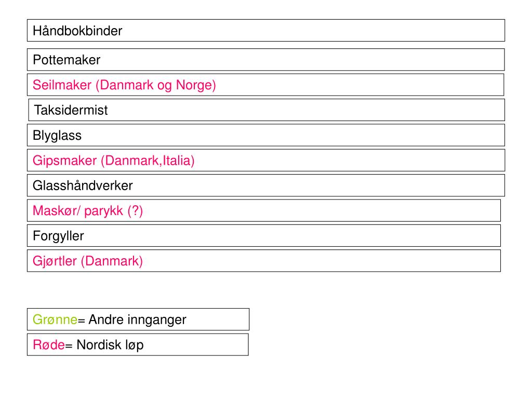Click the text Nordisk løp
This screenshot has width=532, height=399.
point(110,345)
